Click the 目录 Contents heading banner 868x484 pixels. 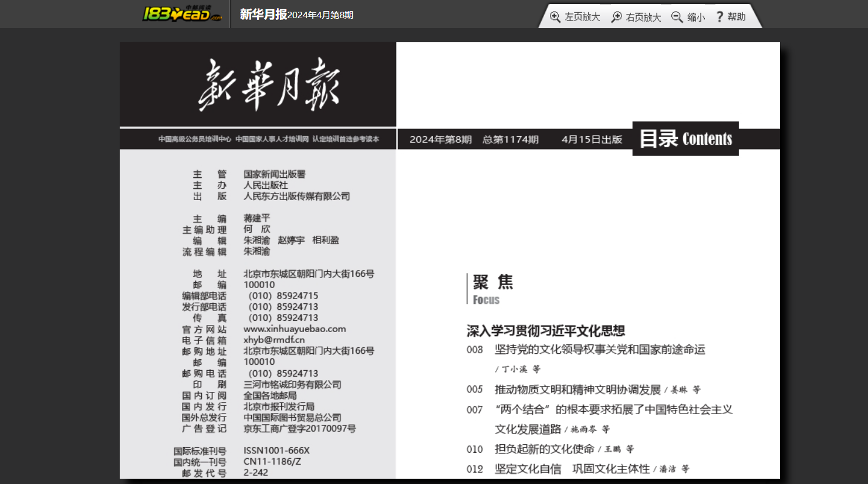pos(685,138)
